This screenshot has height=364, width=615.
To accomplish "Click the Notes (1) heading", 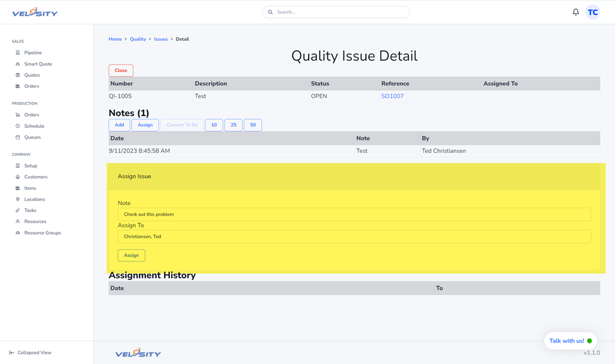I will pos(129,113).
